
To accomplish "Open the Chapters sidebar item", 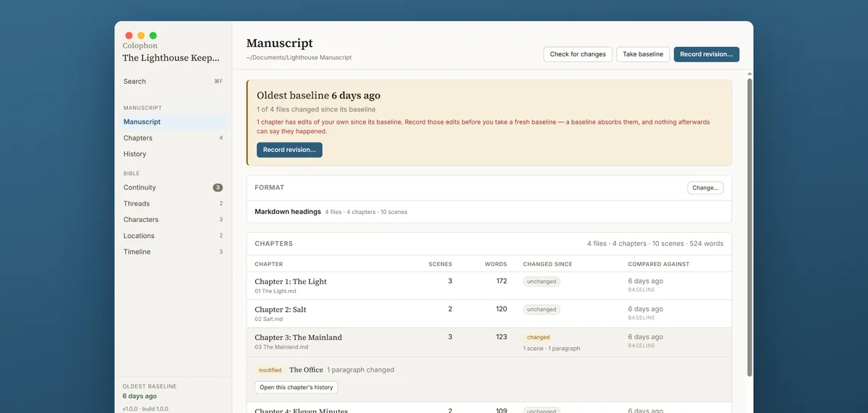I will 173,138.
